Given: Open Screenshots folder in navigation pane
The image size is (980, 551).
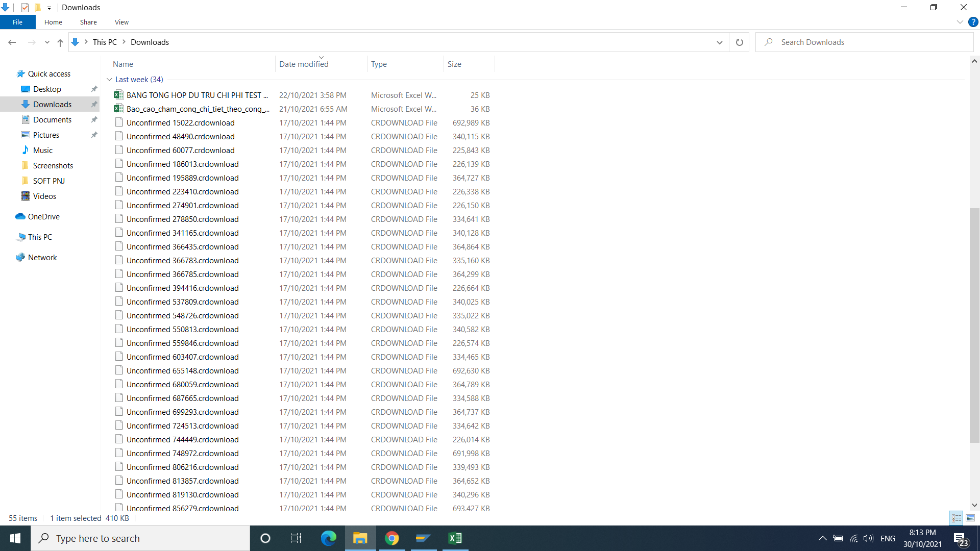Looking at the screenshot, I should point(53,166).
